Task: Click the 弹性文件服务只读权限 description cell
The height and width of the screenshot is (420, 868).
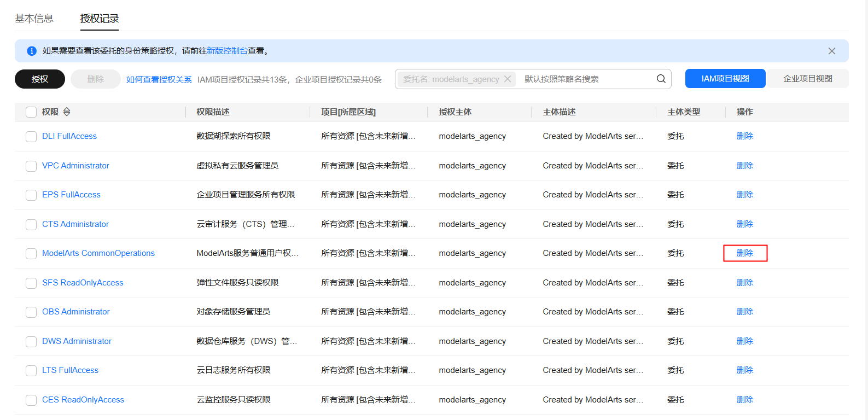Action: coord(237,283)
